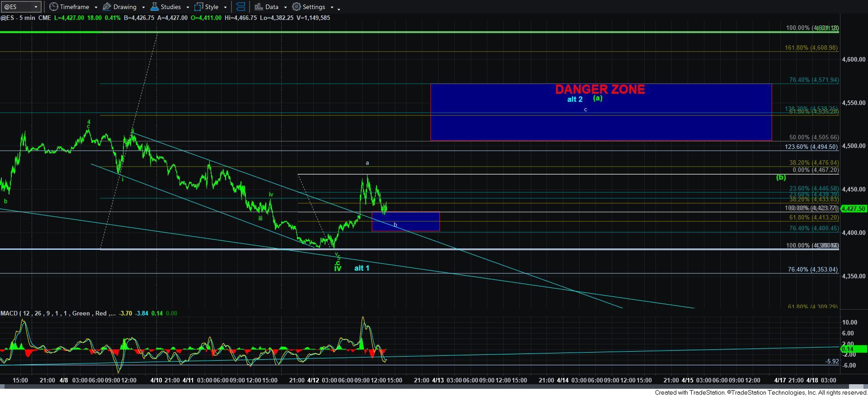Select the 'alt 1' wave label

pos(362,268)
